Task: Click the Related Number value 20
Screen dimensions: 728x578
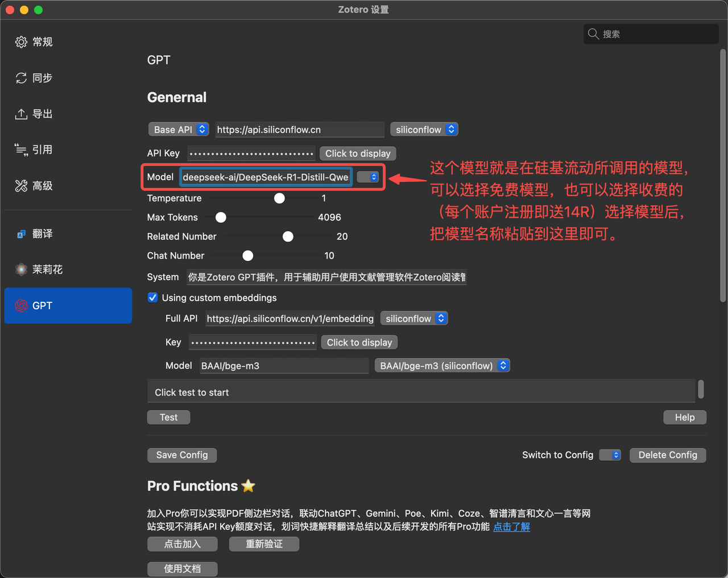Action: coord(342,236)
